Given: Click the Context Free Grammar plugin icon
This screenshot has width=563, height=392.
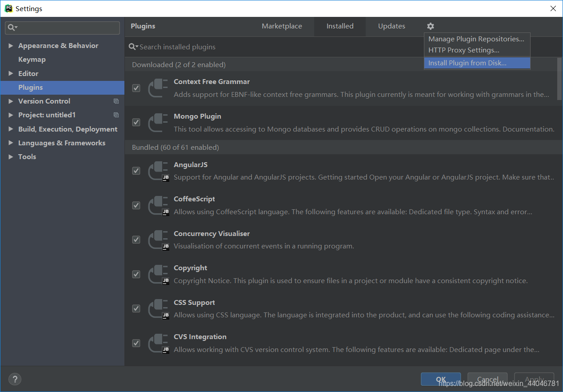Looking at the screenshot, I should [158, 88].
